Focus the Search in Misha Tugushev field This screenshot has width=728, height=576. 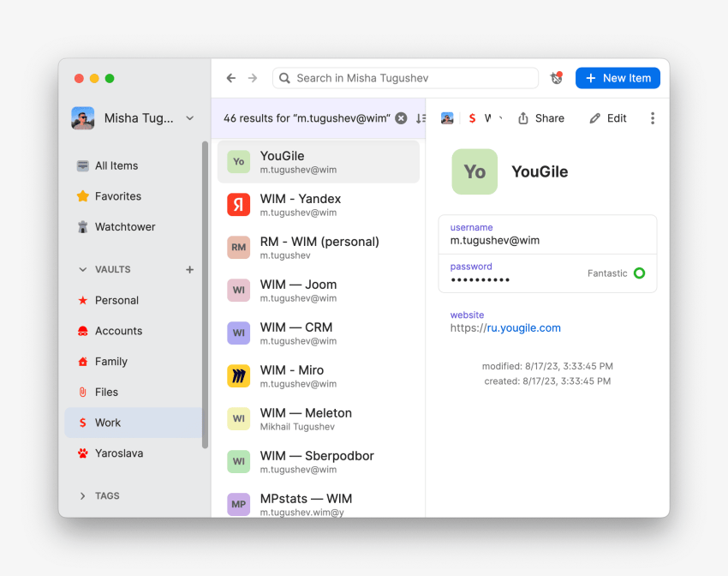tap(405, 78)
